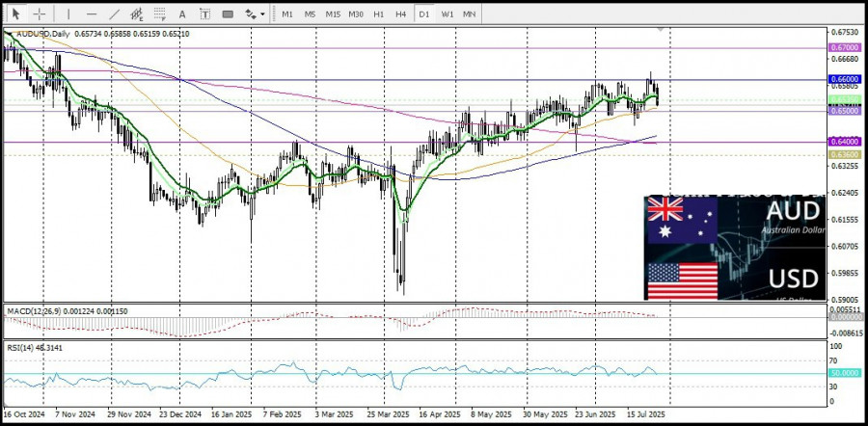Click the 8 May 2025 date label
Image resolution: width=868 pixels, height=426 pixels.
[491, 414]
